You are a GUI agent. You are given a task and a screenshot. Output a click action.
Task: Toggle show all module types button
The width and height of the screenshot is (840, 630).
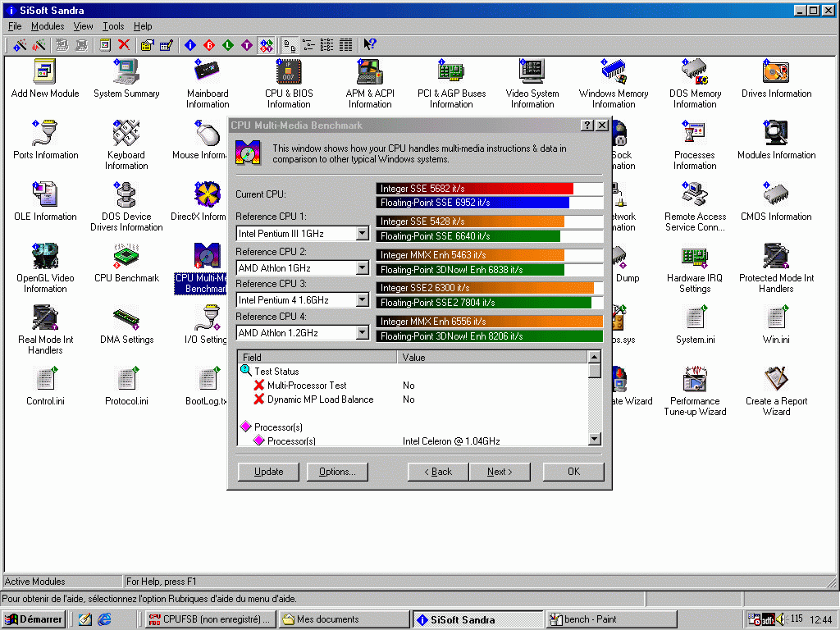(266, 45)
